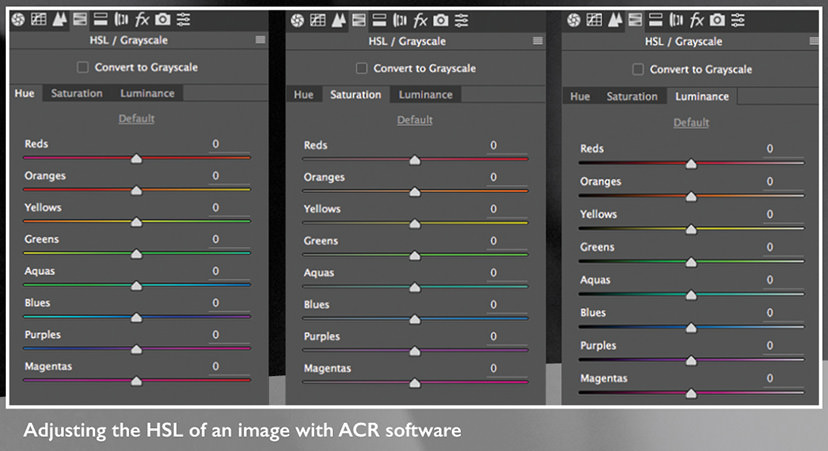Open Basic tab icon in Hue-active panel
The width and height of the screenshot is (828, 451).
[18, 20]
